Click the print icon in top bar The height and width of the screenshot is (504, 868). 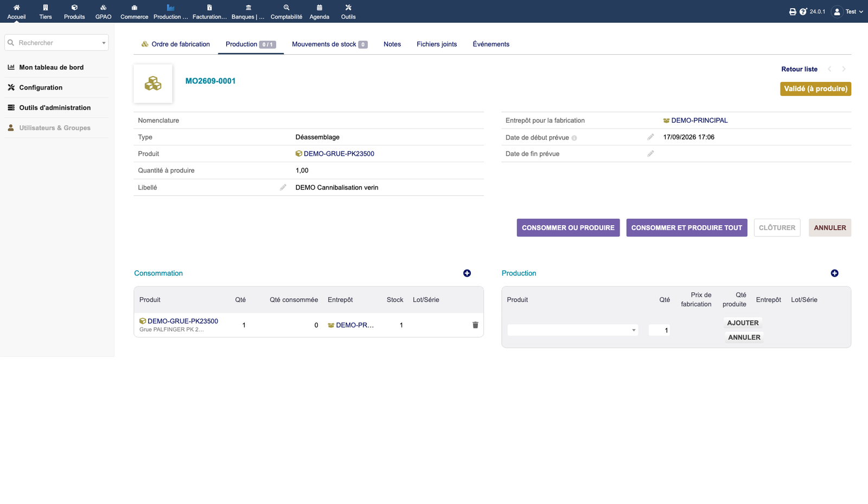(x=793, y=11)
